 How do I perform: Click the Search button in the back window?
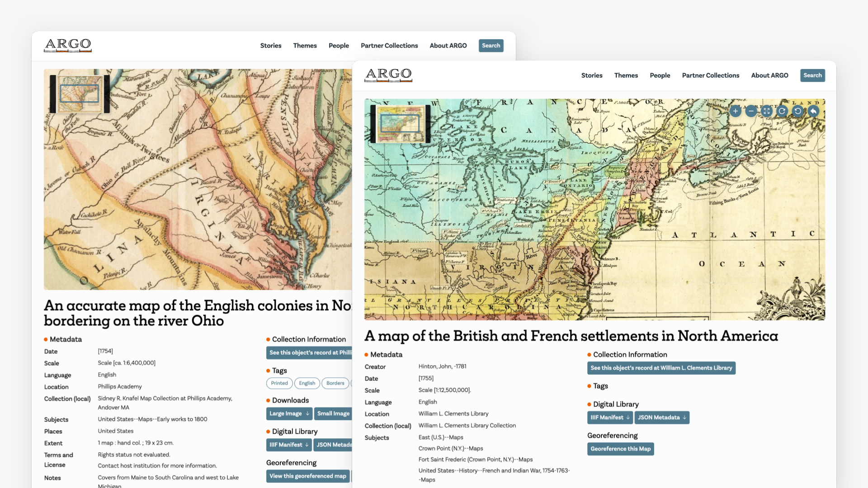point(491,46)
